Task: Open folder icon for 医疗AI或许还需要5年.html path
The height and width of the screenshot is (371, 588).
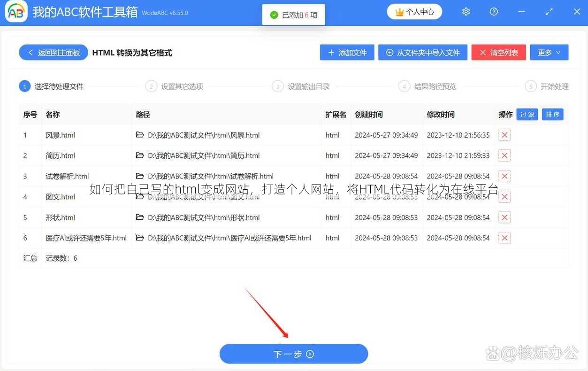Action: click(140, 238)
